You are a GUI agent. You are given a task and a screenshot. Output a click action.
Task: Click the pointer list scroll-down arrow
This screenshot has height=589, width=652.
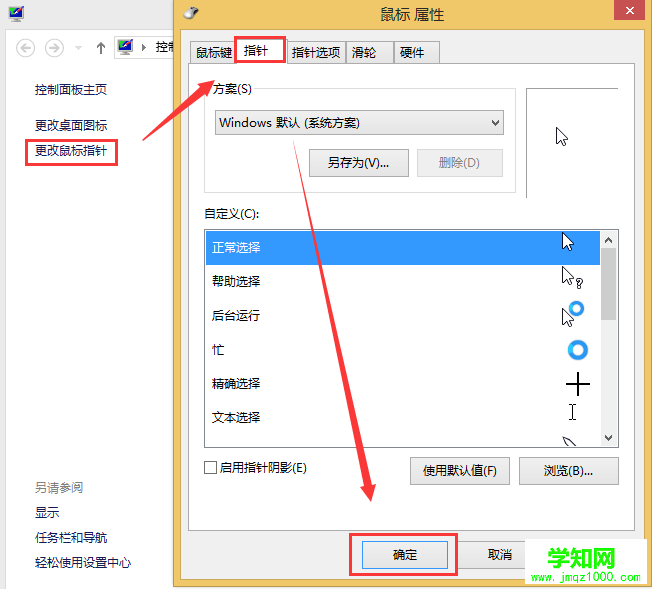pyautogui.click(x=608, y=438)
